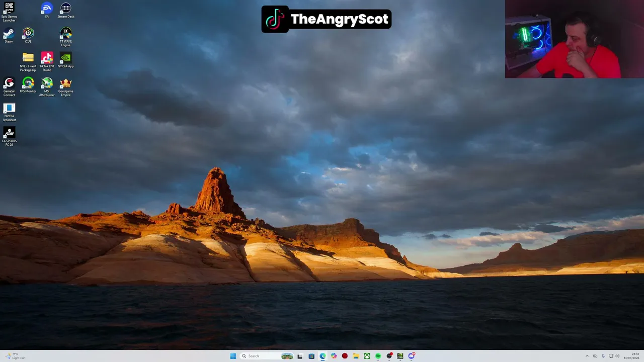Screen dimensions: 644x362
Task: Open the Epic Games Launcher desktop shortcut
Action: tap(9, 12)
